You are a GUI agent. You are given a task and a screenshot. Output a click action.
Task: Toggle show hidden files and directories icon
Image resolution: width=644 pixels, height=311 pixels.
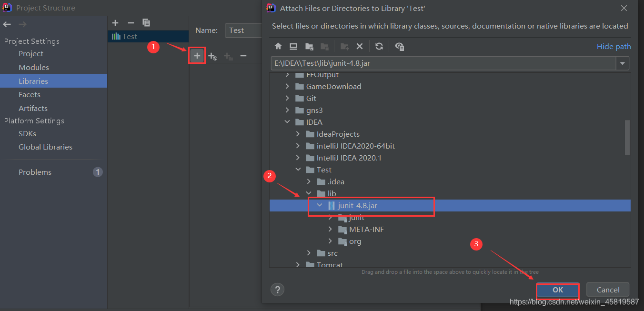pos(400,46)
